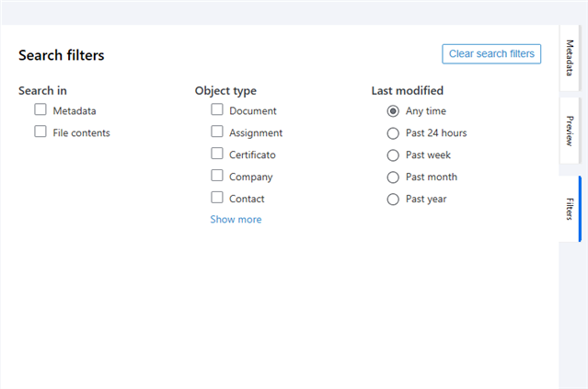Image resolution: width=588 pixels, height=389 pixels.
Task: Pick the Past month radio button
Action: coord(393,177)
